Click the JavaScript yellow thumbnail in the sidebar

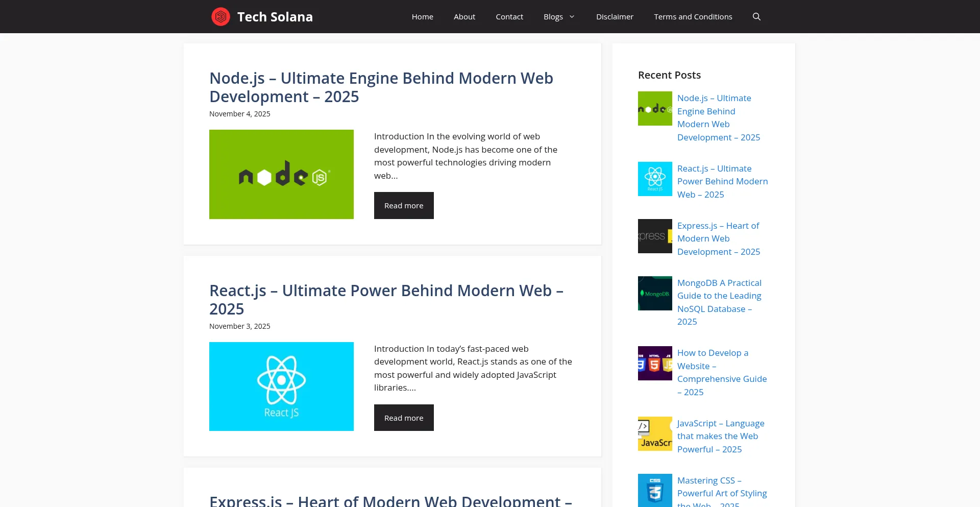click(x=655, y=434)
